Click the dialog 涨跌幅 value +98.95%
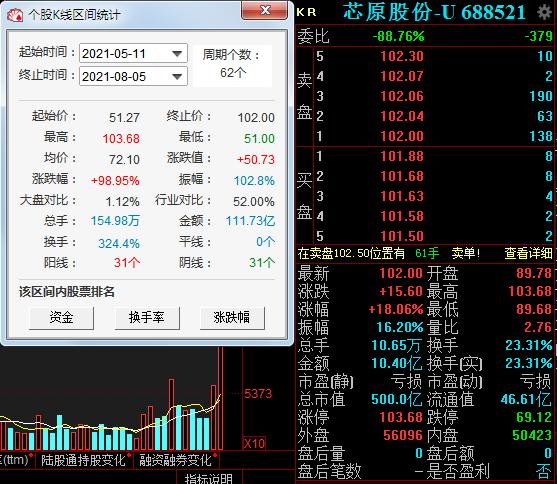Image resolution: width=557 pixels, height=484 pixels. [x=115, y=181]
